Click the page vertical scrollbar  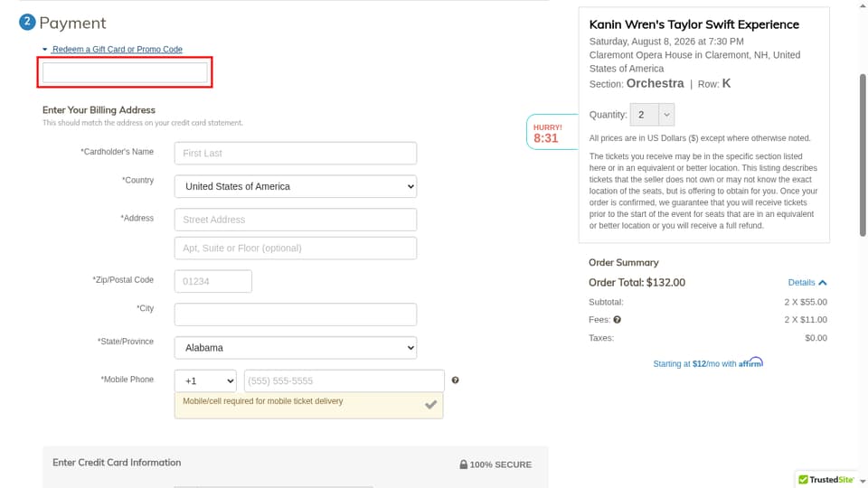(x=863, y=155)
